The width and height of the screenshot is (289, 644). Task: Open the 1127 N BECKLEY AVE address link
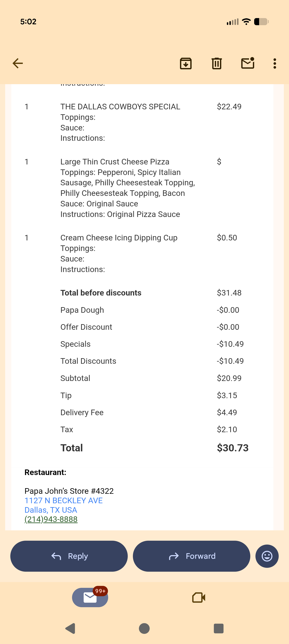tap(63, 500)
